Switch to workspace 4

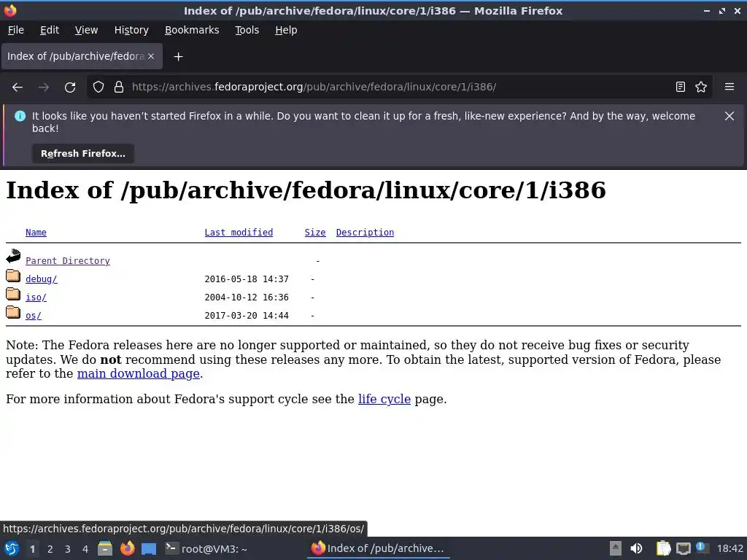point(85,549)
